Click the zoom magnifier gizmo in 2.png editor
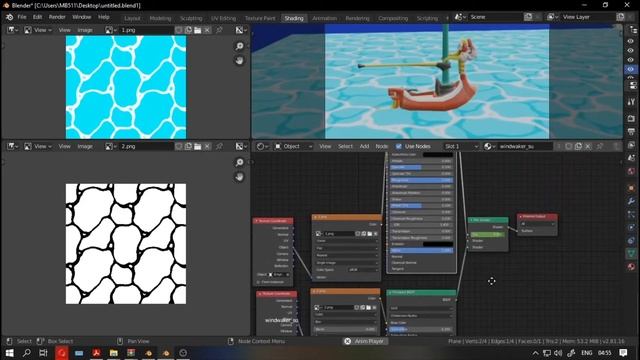The width and height of the screenshot is (640, 360). pos(240,162)
